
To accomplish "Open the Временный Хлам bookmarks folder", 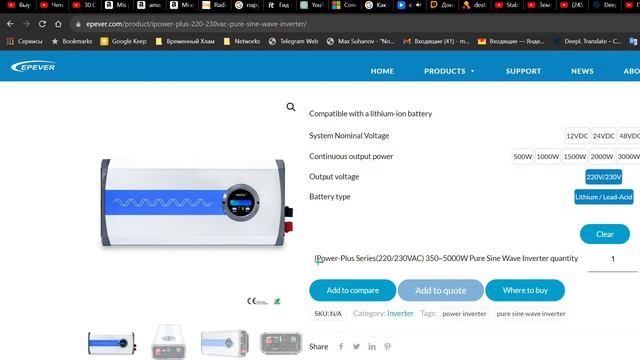I will [185, 41].
